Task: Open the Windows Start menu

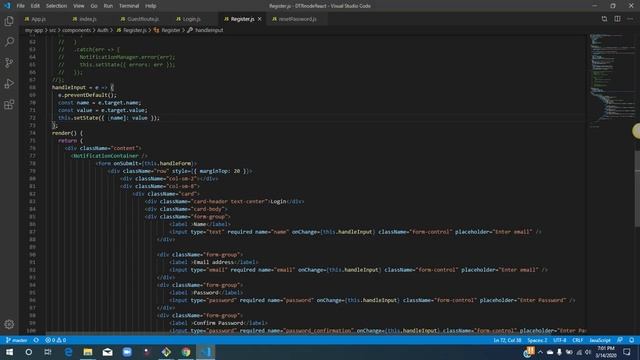Action: 9,352
